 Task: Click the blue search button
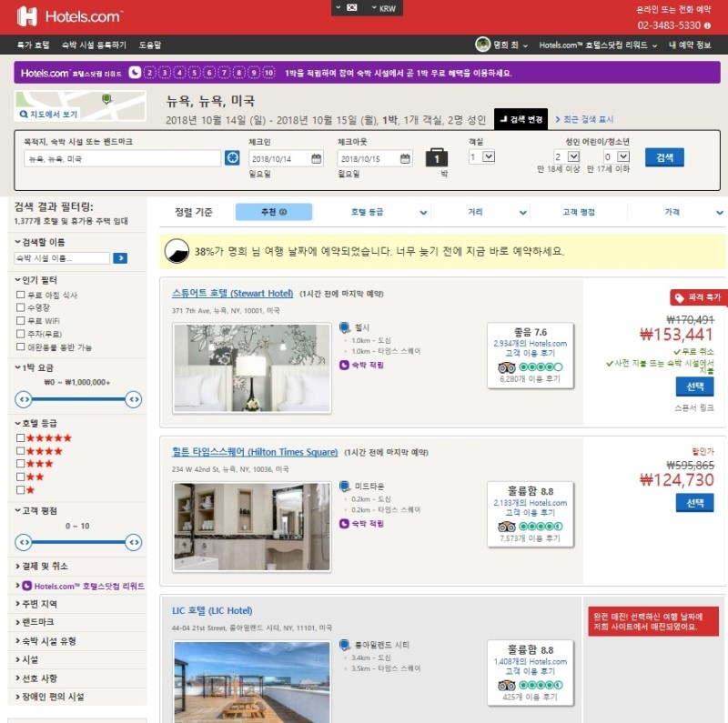click(664, 157)
